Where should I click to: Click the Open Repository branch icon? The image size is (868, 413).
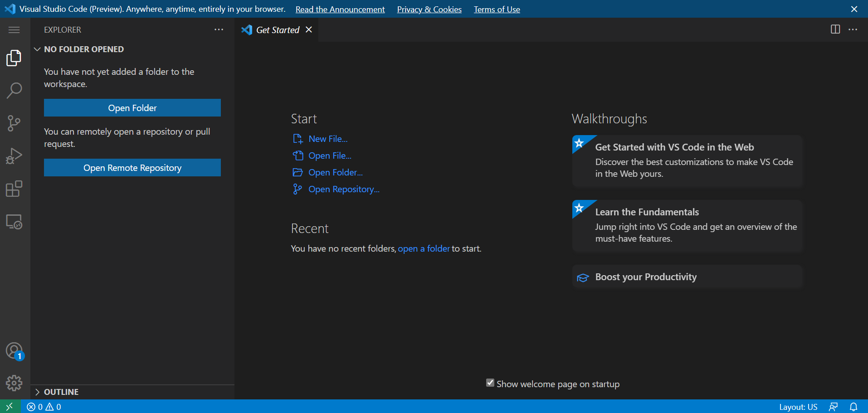click(x=297, y=189)
